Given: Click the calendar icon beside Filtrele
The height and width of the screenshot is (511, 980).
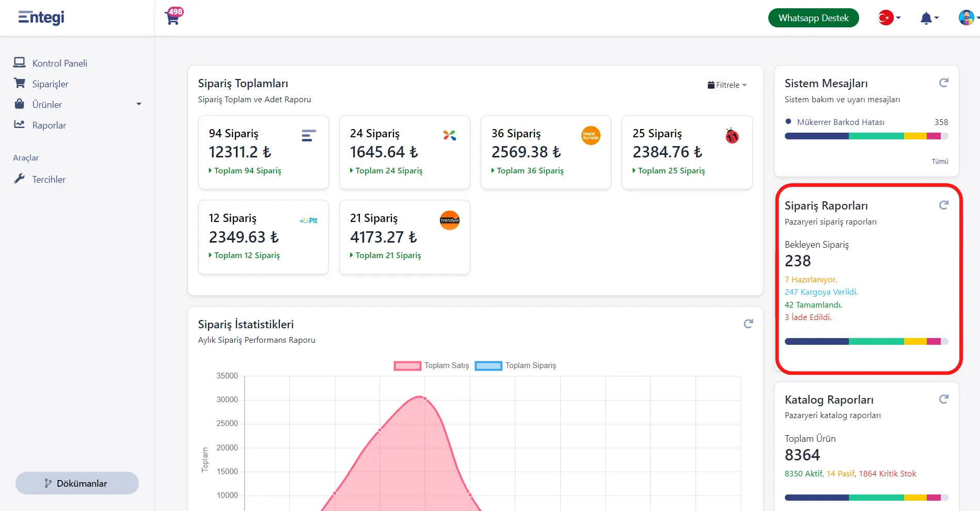Looking at the screenshot, I should click(711, 85).
